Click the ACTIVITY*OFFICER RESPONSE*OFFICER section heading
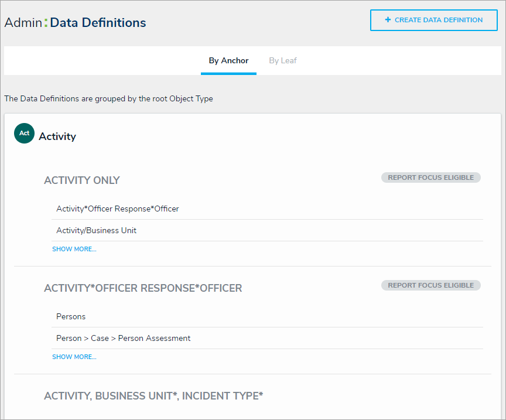Viewport: 506px width, 420px height. point(143,288)
